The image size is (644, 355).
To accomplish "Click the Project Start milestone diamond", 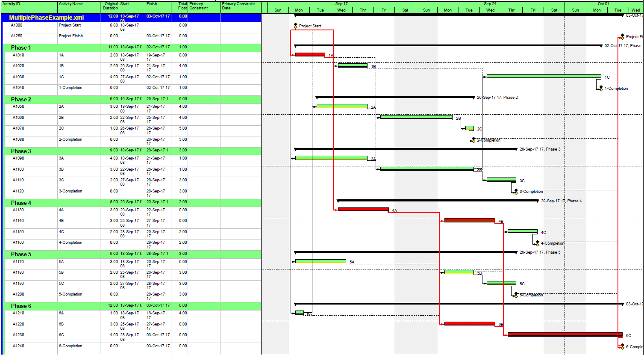I will [x=295, y=25].
